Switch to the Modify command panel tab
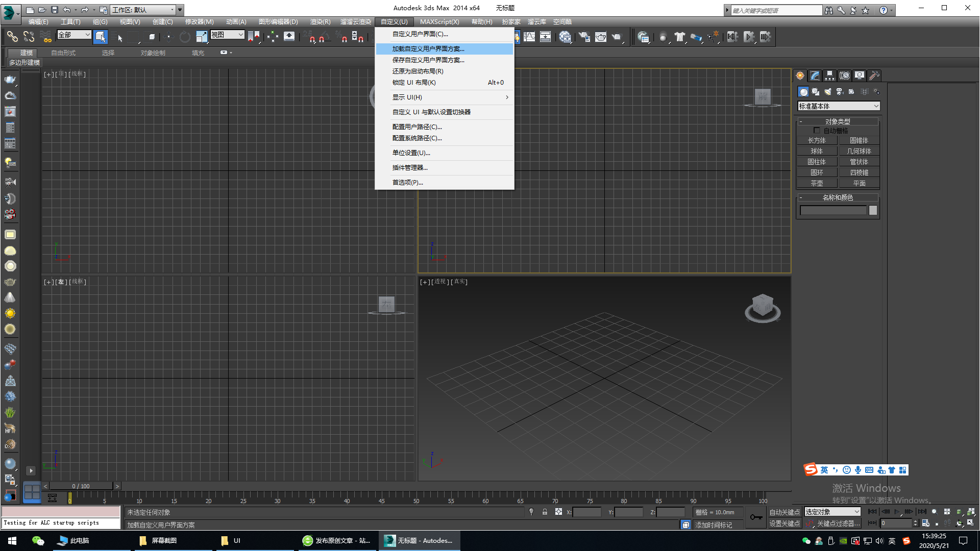The width and height of the screenshot is (980, 551). pos(815,76)
